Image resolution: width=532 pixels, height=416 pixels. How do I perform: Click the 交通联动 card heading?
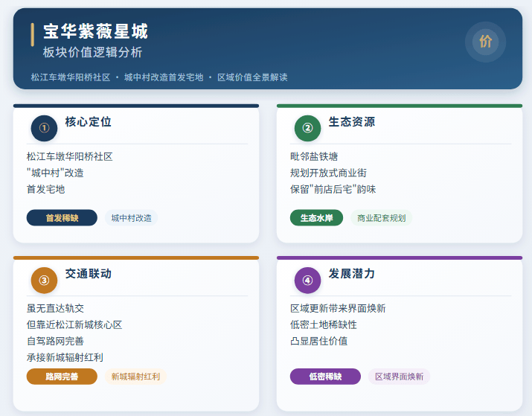[89, 273]
